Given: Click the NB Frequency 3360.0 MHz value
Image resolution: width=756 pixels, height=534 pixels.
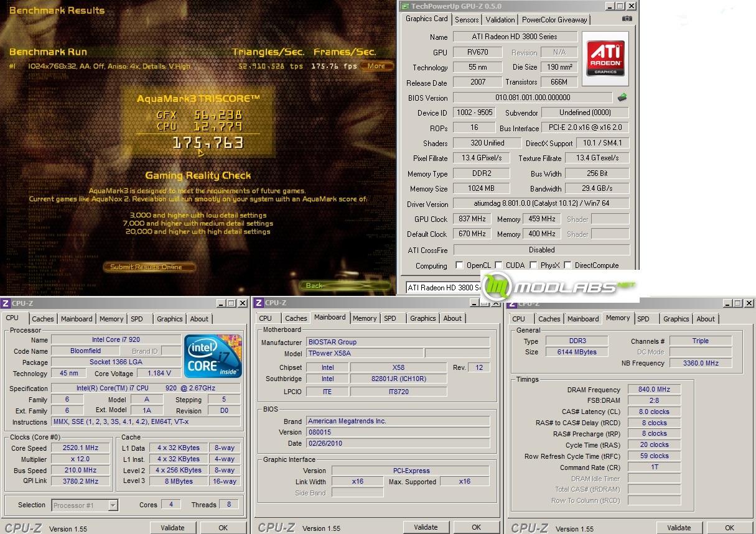Looking at the screenshot, I should [x=701, y=363].
